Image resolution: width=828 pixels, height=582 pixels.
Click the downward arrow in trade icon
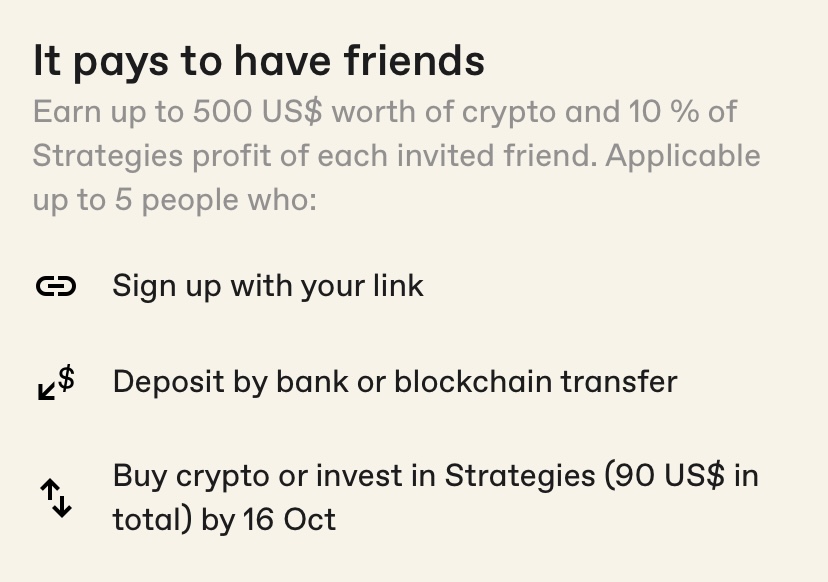tap(63, 505)
